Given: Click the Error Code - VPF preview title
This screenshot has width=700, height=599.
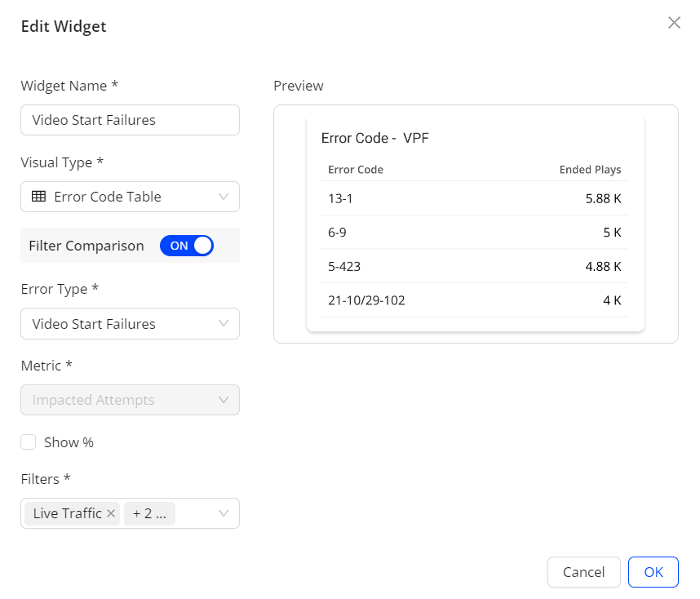Looking at the screenshot, I should tap(374, 138).
